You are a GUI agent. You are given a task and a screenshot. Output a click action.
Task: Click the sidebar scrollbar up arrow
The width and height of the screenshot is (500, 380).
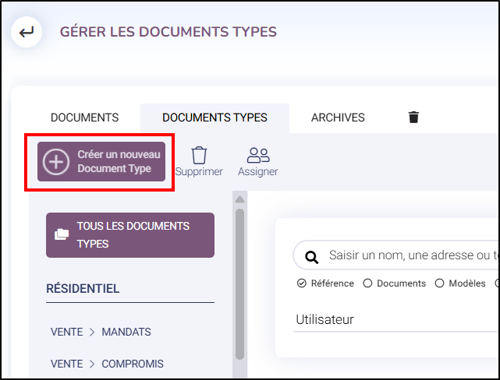click(x=240, y=199)
